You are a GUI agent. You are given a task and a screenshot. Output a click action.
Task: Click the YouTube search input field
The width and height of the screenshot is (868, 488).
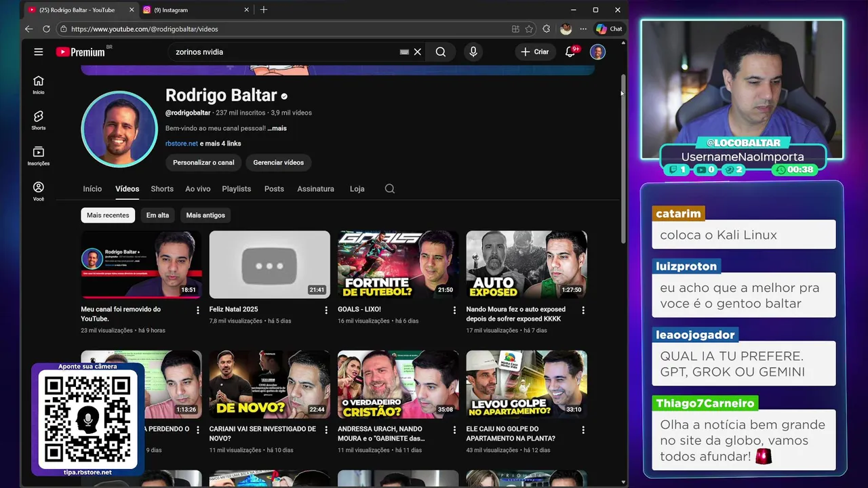click(x=285, y=52)
